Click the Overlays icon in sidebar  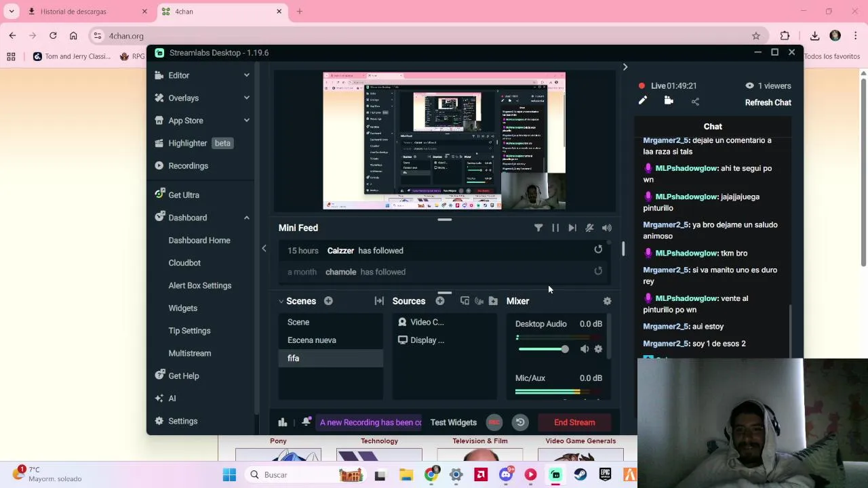(159, 98)
